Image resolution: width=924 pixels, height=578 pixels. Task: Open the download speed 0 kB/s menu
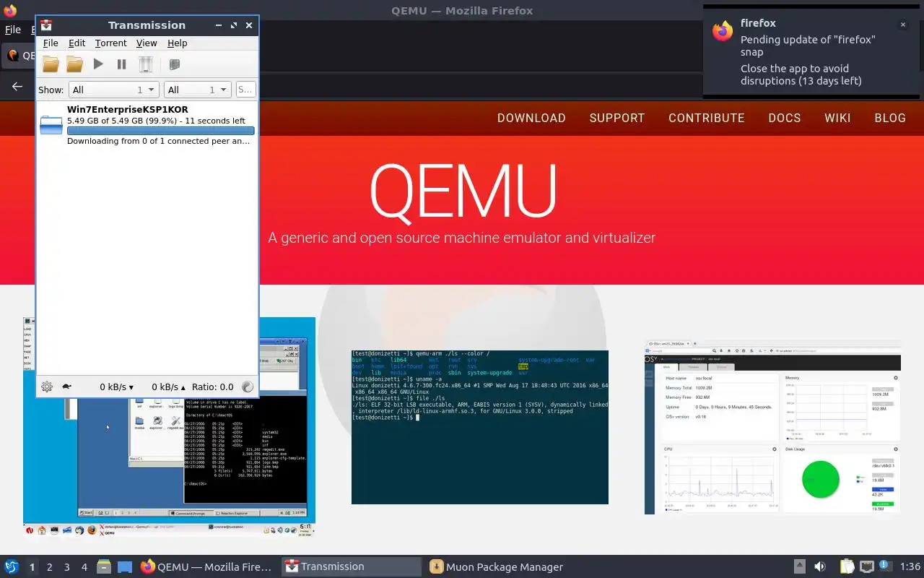click(116, 387)
